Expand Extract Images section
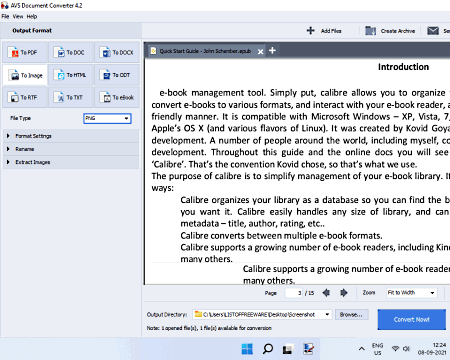Viewport: 450px width, 360px height. point(71,162)
